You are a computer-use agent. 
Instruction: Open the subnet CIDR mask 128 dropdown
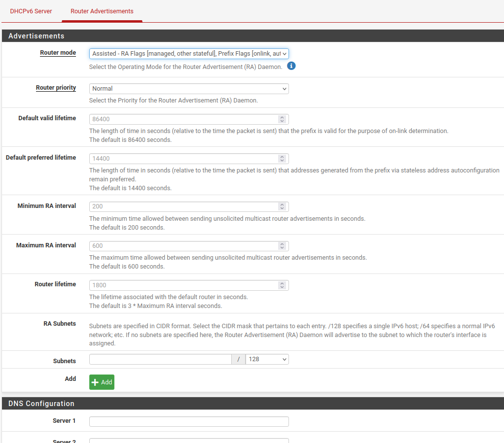(267, 359)
